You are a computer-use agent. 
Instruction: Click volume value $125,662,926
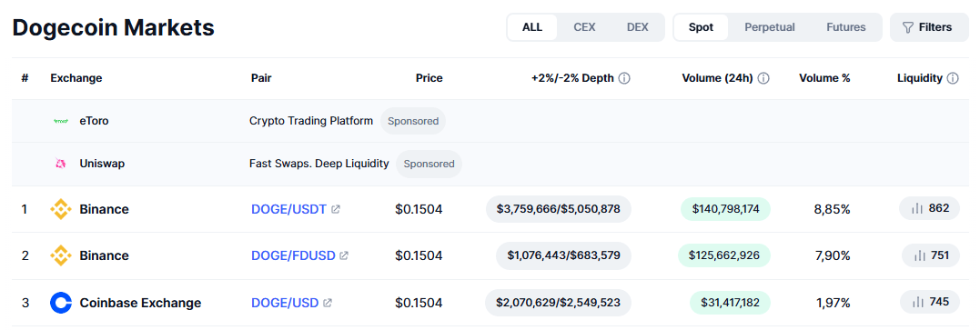coord(723,255)
